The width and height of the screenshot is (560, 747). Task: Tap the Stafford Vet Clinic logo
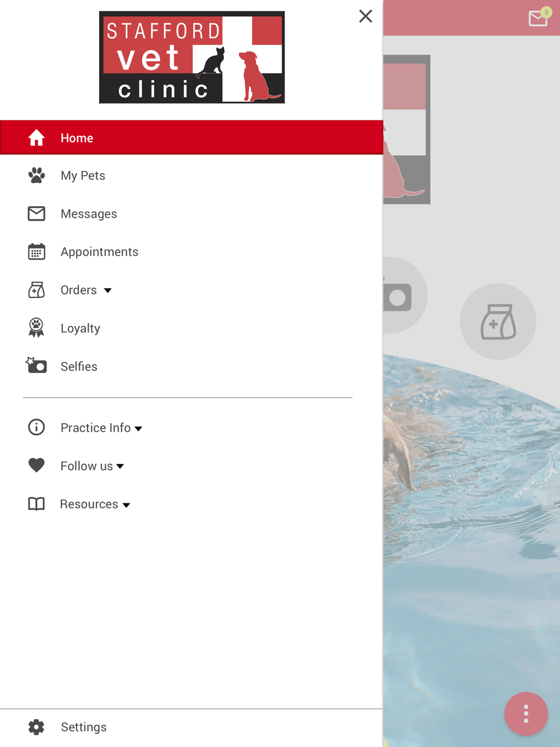(x=192, y=58)
